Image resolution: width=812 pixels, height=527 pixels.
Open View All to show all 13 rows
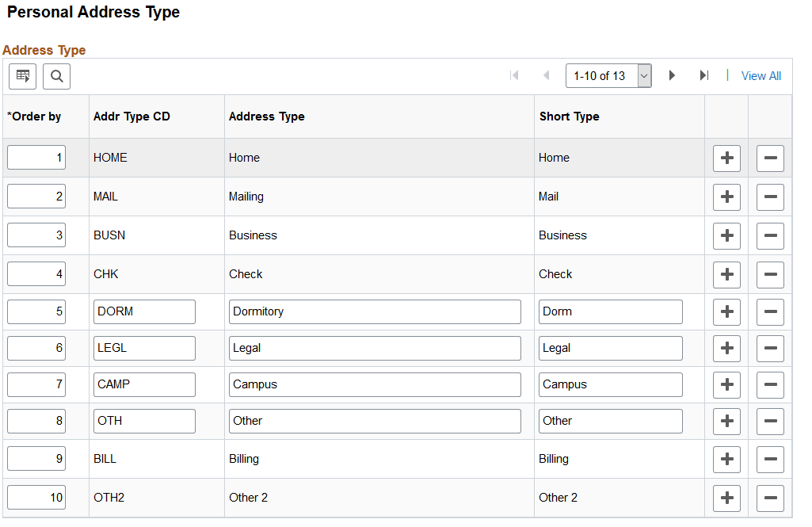click(x=761, y=75)
